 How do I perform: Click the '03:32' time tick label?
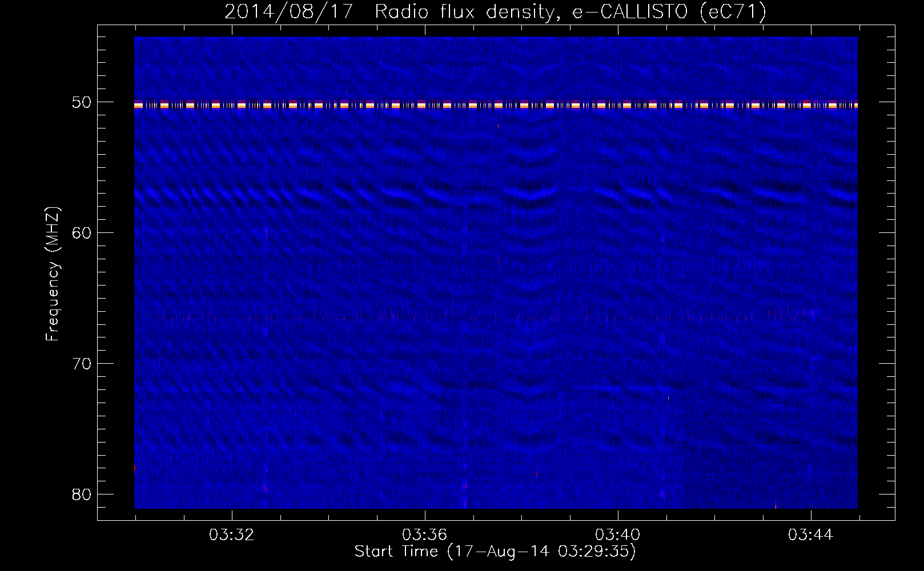point(231,535)
